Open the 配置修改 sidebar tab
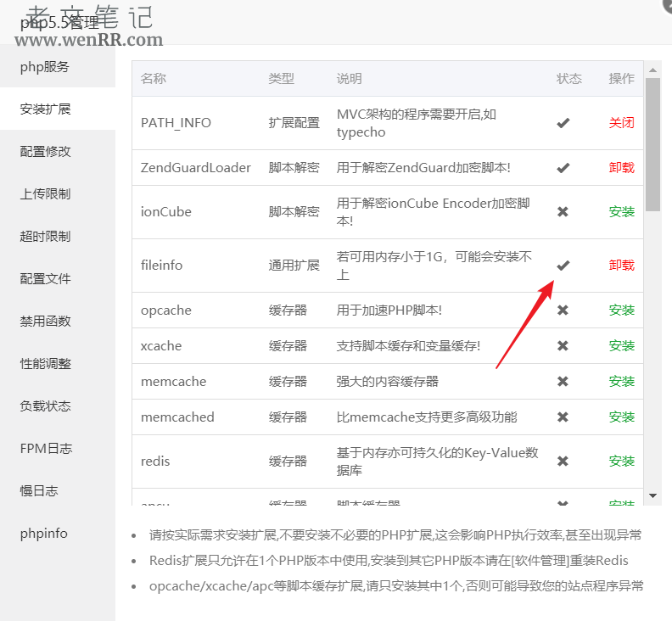Screen dimensions: 672x621 58,151
